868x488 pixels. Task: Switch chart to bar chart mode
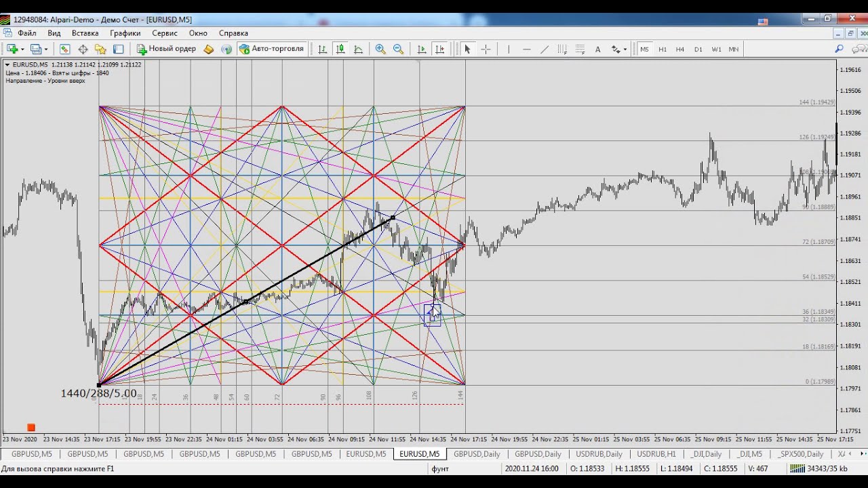pos(322,49)
